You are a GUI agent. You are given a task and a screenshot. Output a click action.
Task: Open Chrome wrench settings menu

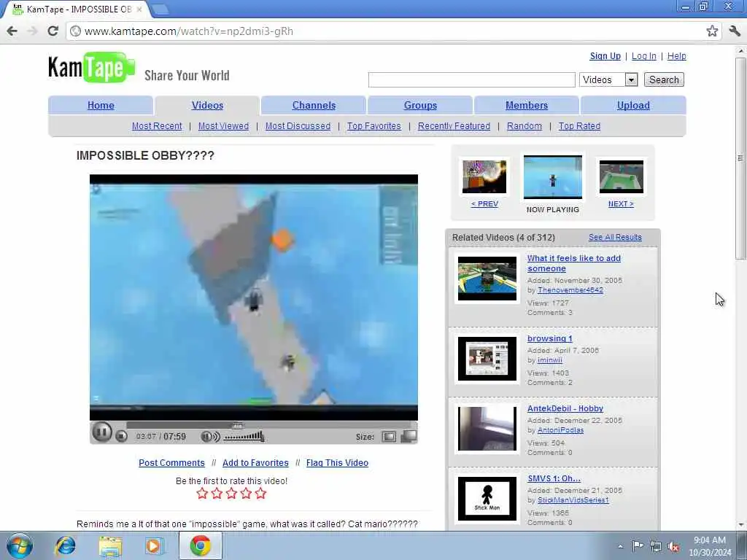coord(735,31)
